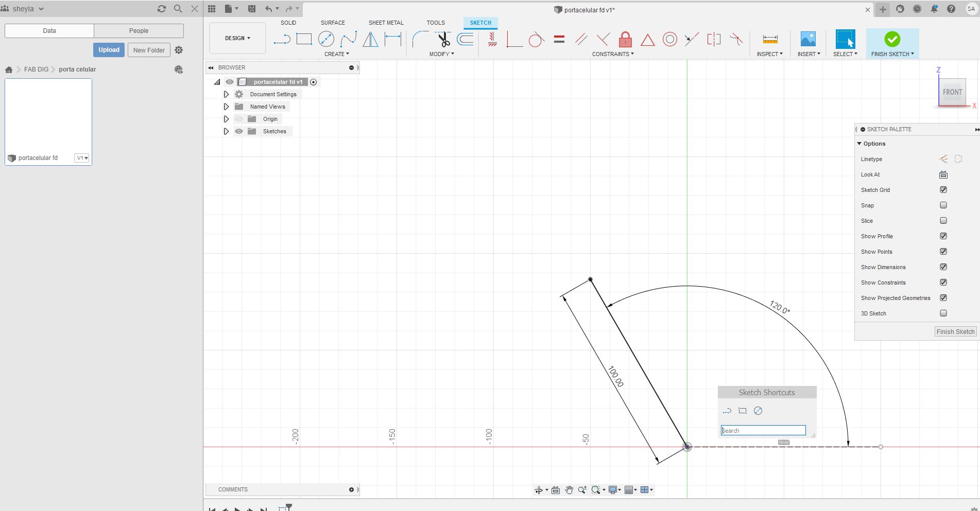The height and width of the screenshot is (511, 980).
Task: Click the Upload button
Action: coord(109,50)
